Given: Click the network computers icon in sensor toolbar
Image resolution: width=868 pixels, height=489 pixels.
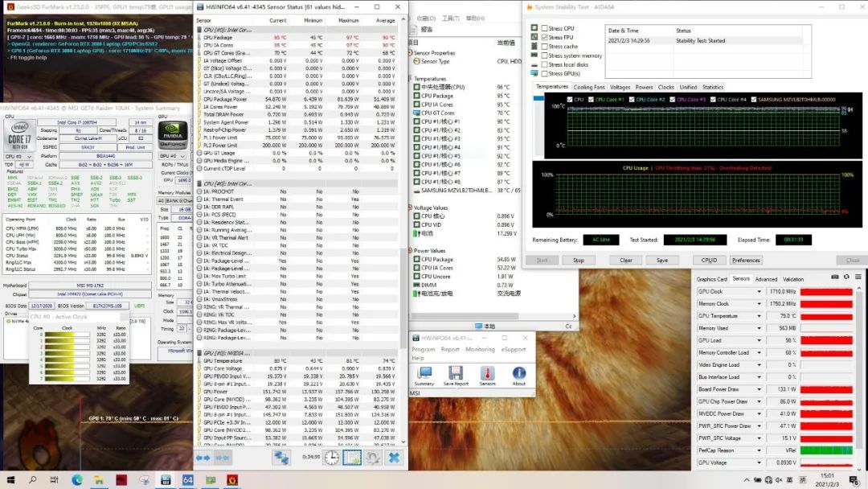Looking at the screenshot, I should (282, 457).
